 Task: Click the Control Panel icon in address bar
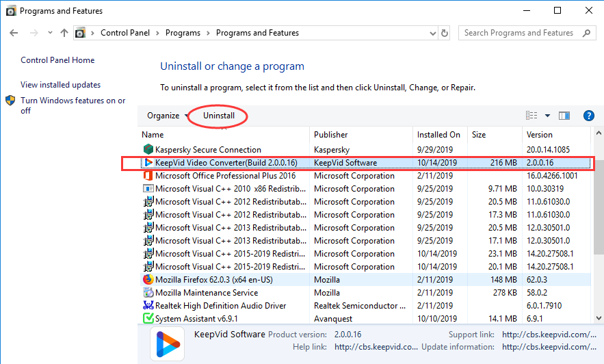(x=80, y=33)
